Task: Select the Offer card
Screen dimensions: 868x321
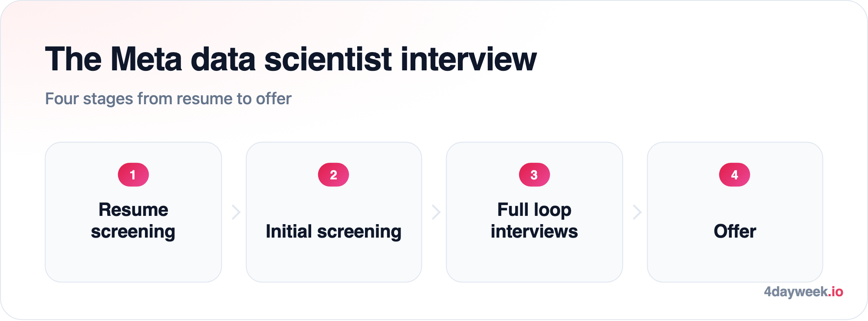Action: 735,212
